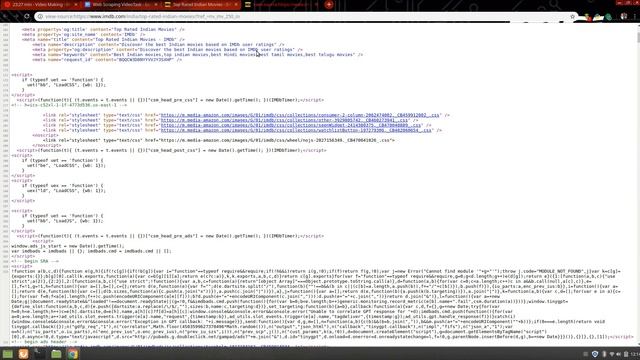Switch to the Web Scraping VideoTask tab

pos(120,4)
